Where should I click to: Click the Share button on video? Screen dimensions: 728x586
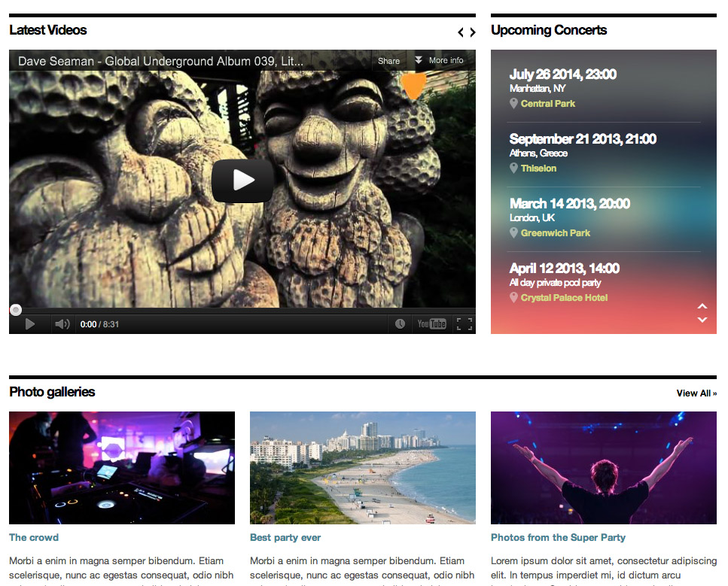click(x=388, y=61)
